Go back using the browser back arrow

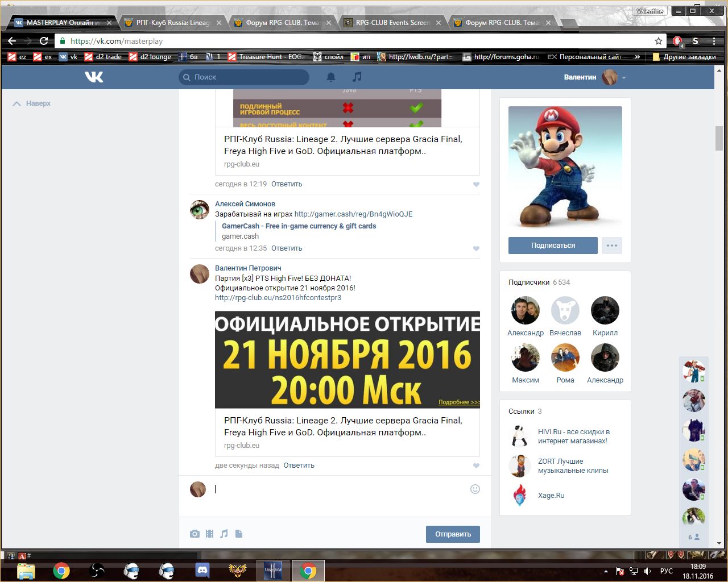coord(12,41)
